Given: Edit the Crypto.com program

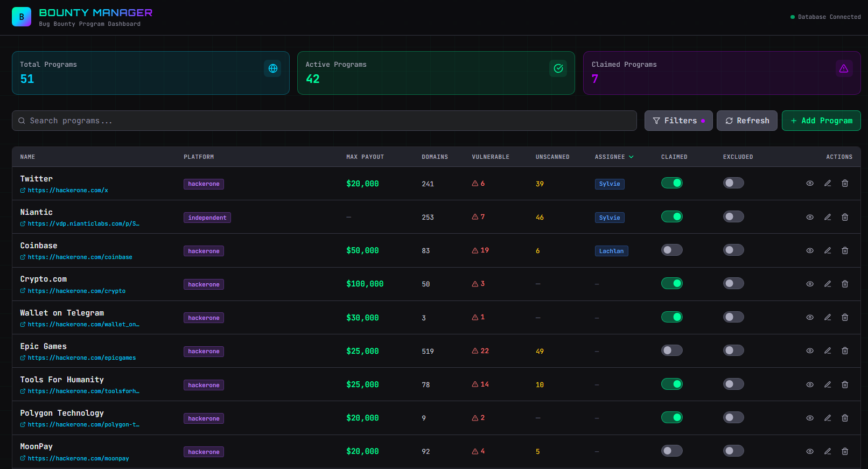Looking at the screenshot, I should tap(828, 284).
